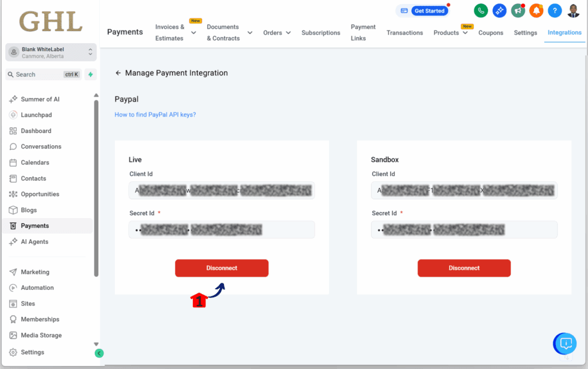
Task: Expand the Products dropdown chevron
Action: [x=465, y=33]
